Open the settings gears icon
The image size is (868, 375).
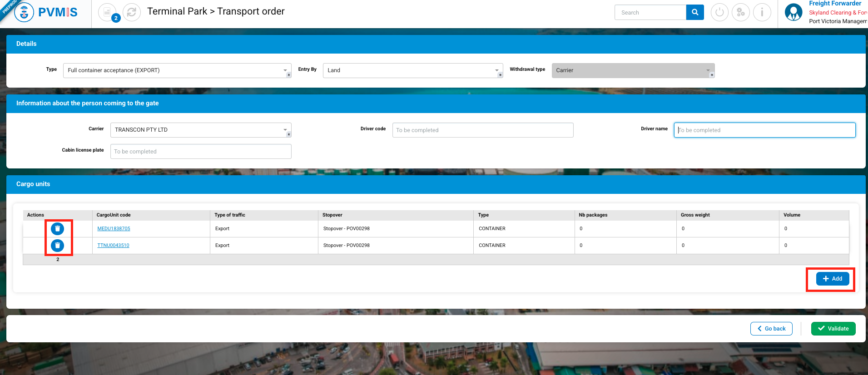click(x=741, y=12)
